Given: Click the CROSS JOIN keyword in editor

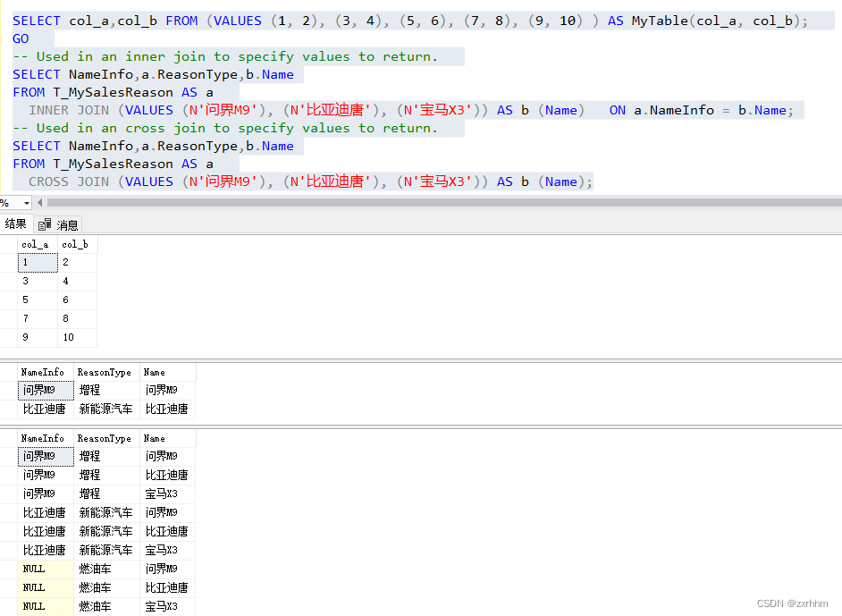Looking at the screenshot, I should [69, 182].
